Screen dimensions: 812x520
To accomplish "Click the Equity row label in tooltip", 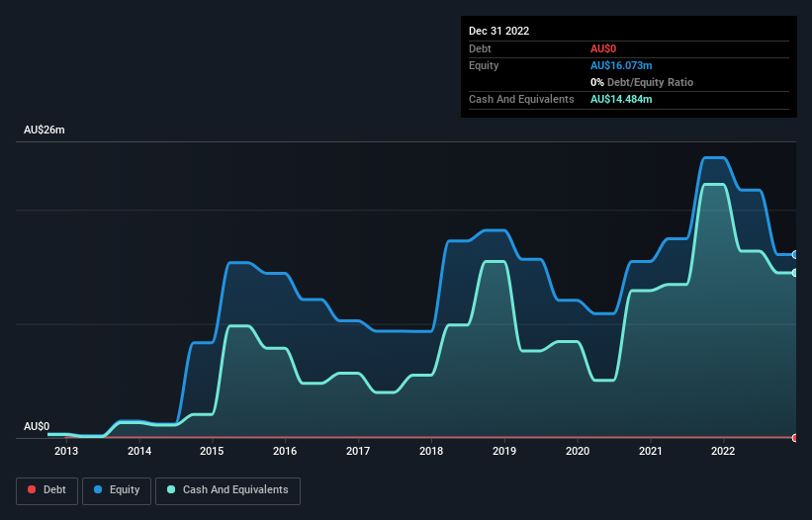I will coord(484,65).
